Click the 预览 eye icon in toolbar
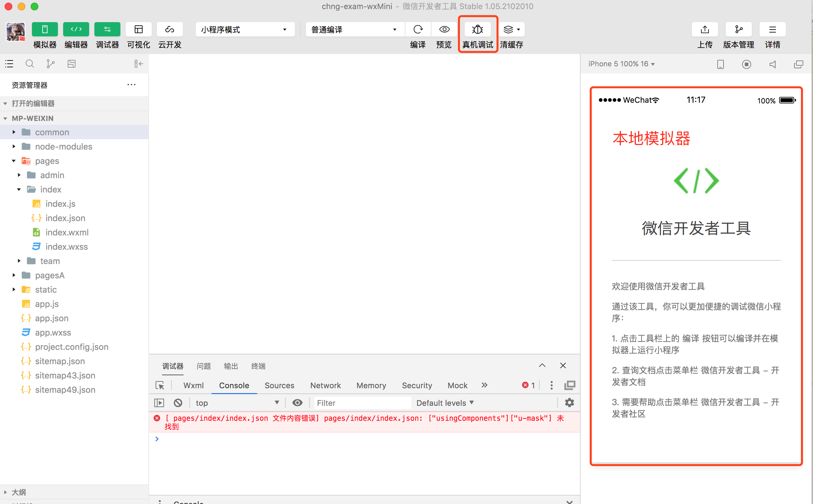813x504 pixels. pos(444,30)
